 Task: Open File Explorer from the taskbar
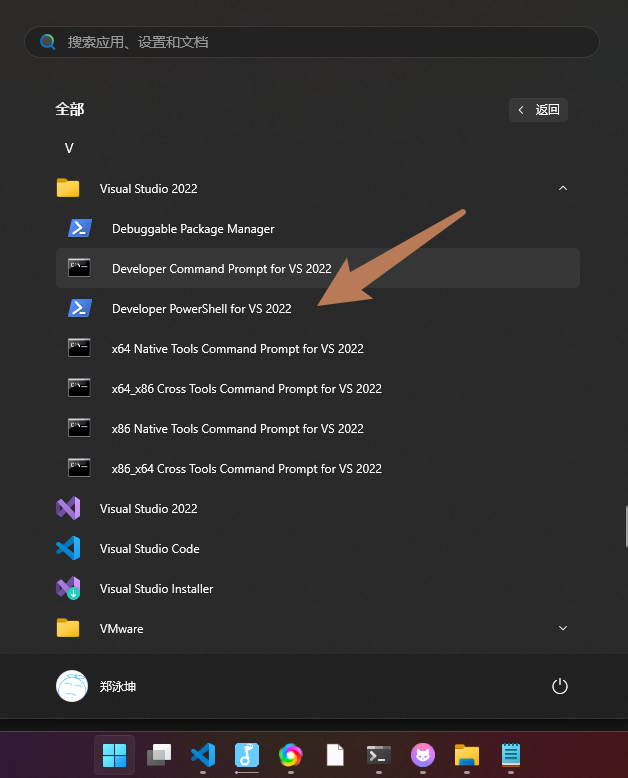pos(467,755)
